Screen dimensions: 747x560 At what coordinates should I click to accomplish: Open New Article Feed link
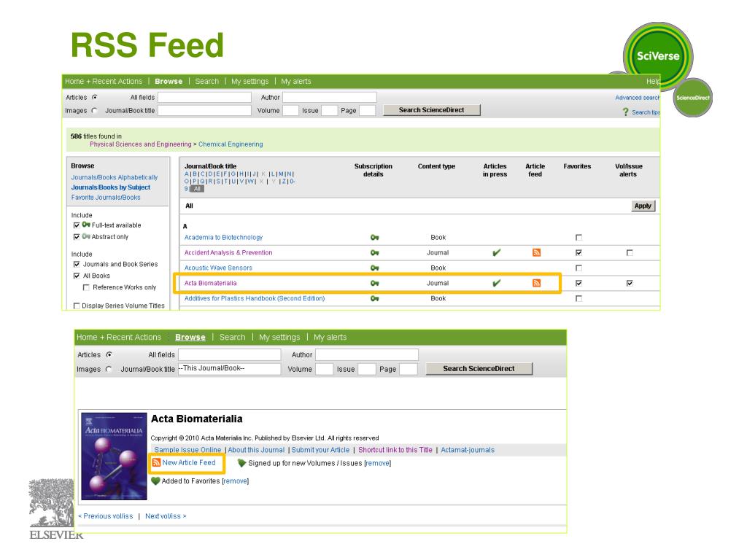point(189,462)
